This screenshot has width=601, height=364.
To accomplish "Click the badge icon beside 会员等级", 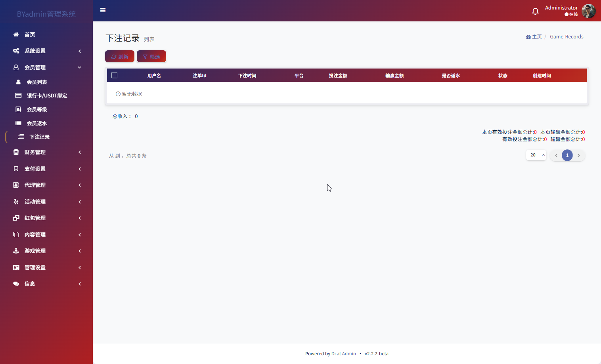I will click(18, 109).
